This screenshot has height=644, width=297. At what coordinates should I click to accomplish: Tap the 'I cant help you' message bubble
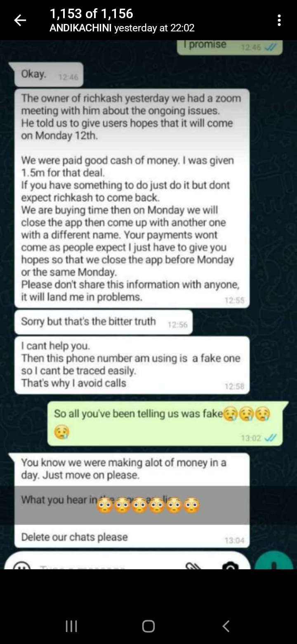click(x=132, y=365)
